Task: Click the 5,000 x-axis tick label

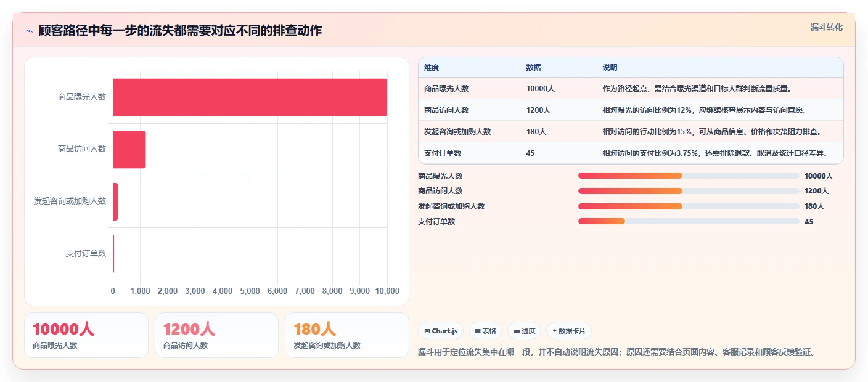Action: click(250, 291)
